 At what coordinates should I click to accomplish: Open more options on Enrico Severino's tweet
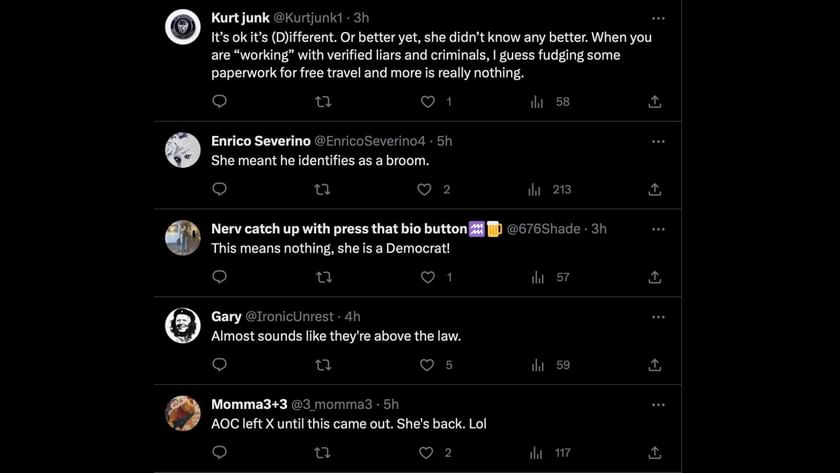[658, 141]
